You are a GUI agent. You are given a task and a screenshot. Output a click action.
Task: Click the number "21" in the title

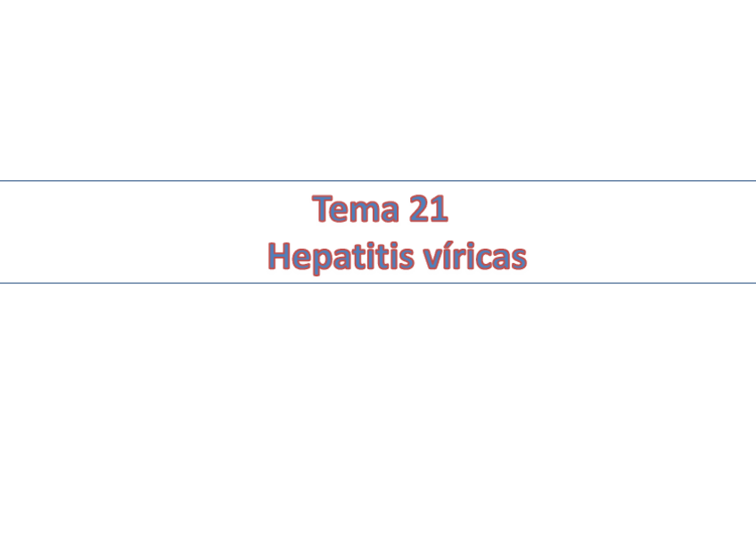point(428,209)
